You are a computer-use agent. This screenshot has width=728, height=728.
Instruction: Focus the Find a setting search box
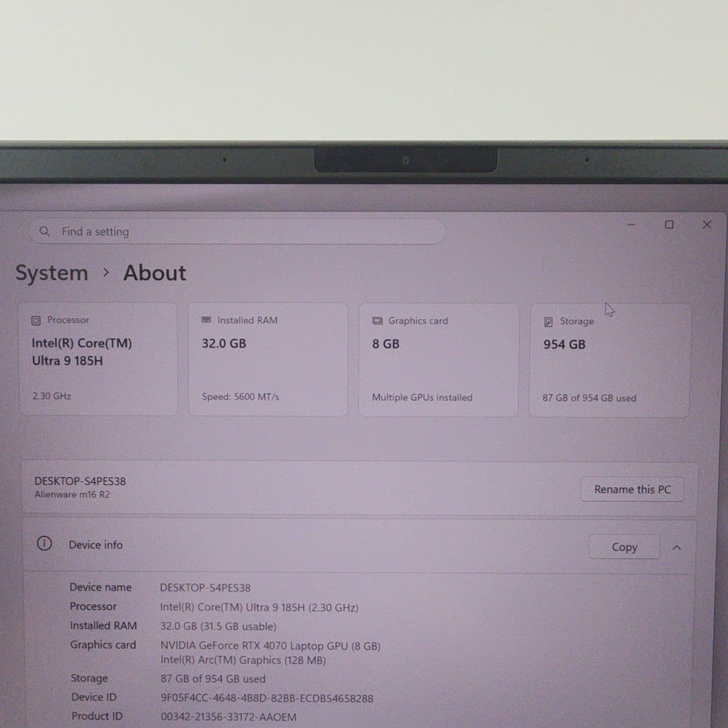click(238, 232)
